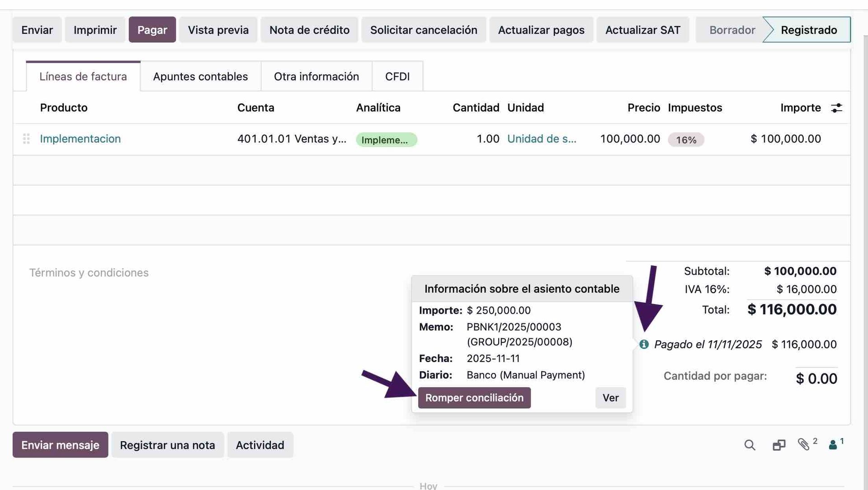View the 2 attachments via paperclip icon
This screenshot has height=490, width=868.
(805, 445)
